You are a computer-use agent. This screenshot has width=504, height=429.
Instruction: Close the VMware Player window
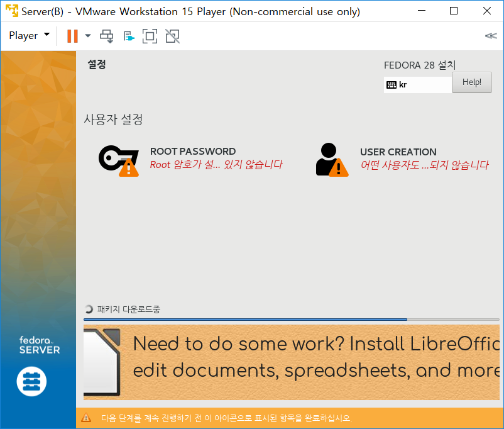(x=486, y=11)
